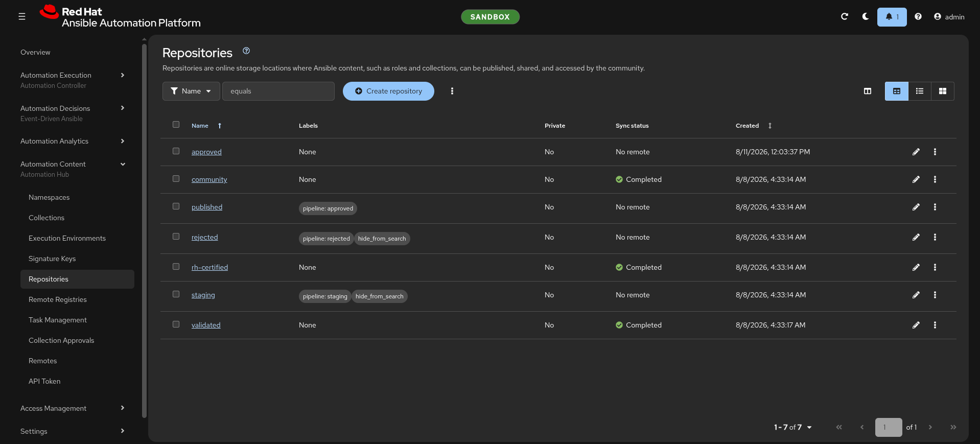Open the Name filter dropdown
Image resolution: width=980 pixels, height=444 pixels.
[x=191, y=91]
